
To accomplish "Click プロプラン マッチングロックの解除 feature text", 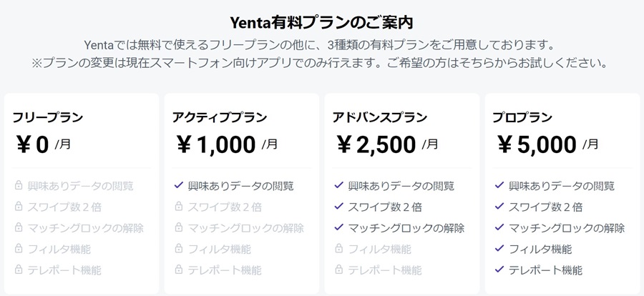I will click(x=567, y=228).
